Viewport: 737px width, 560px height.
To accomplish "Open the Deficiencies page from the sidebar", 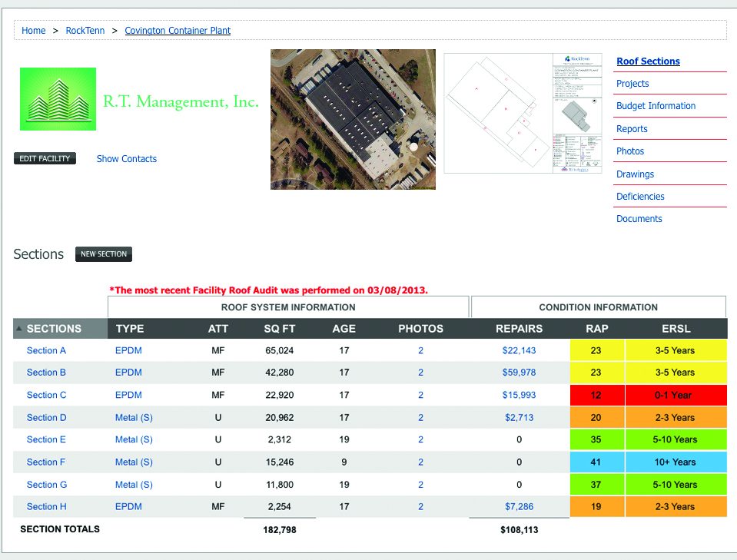I will click(640, 197).
